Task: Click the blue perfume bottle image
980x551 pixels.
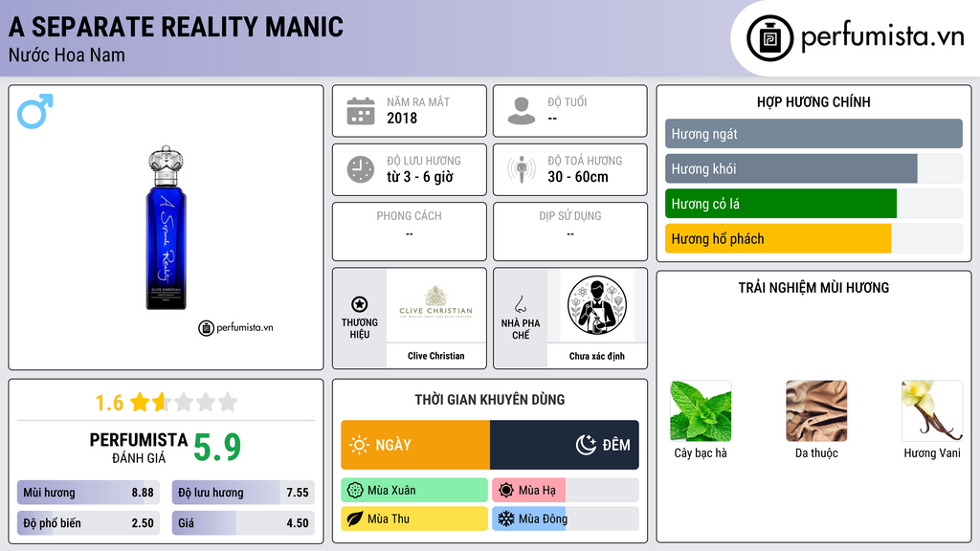Action: [x=167, y=228]
